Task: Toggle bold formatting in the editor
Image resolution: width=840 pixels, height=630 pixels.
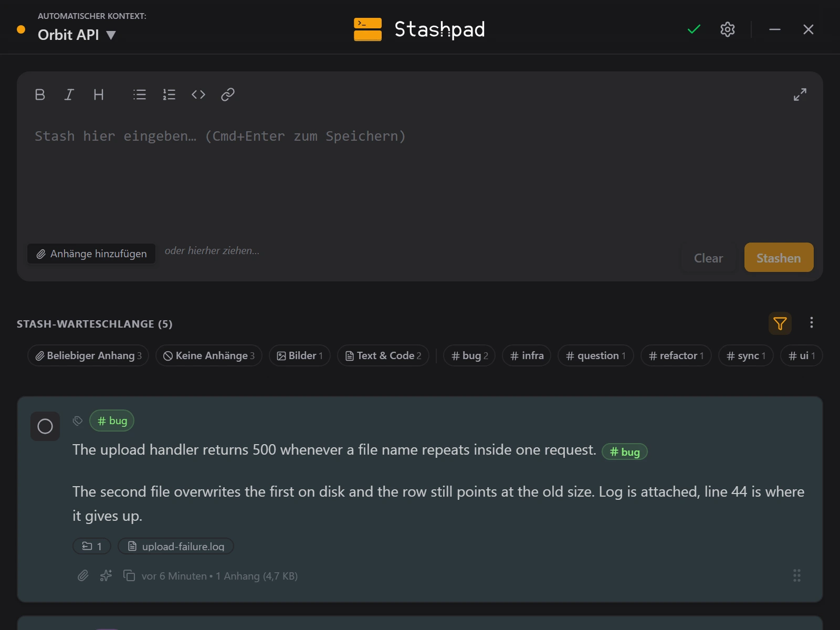Action: [40, 94]
